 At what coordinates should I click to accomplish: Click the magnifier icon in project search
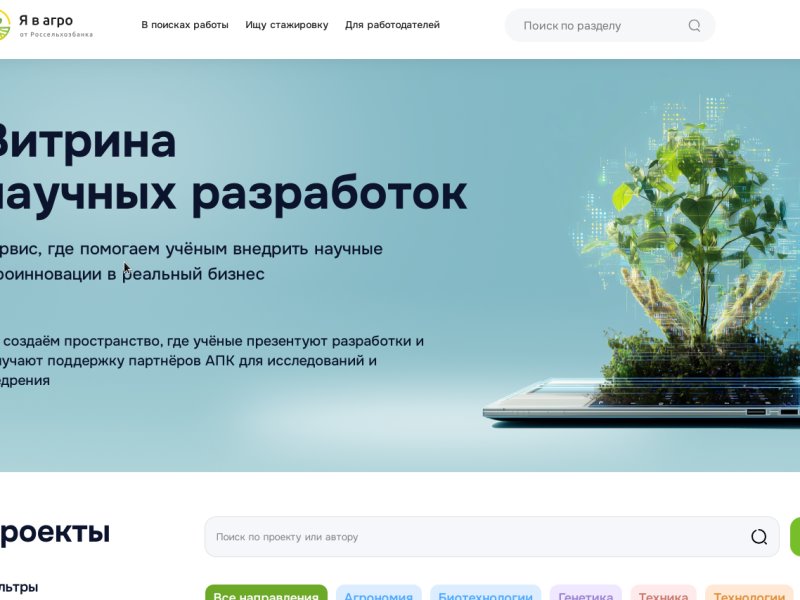pos(759,537)
